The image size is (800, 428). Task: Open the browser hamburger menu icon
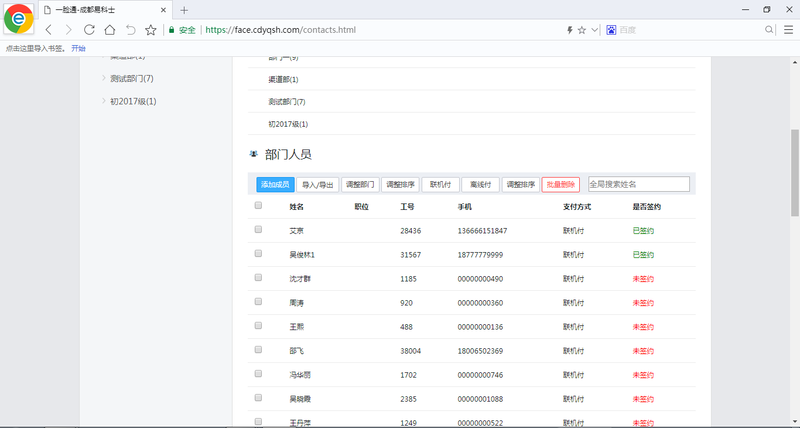[x=786, y=30]
